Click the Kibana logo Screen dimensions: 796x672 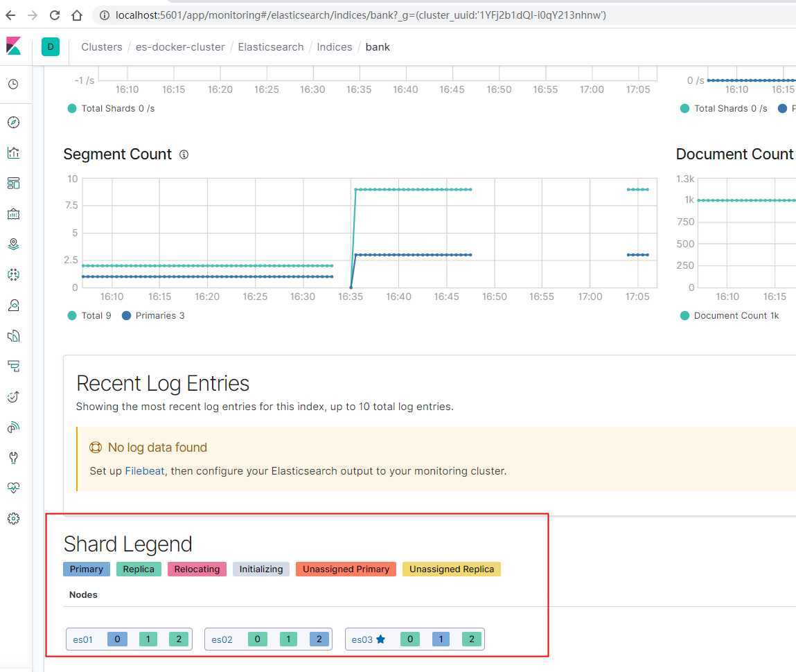click(14, 46)
